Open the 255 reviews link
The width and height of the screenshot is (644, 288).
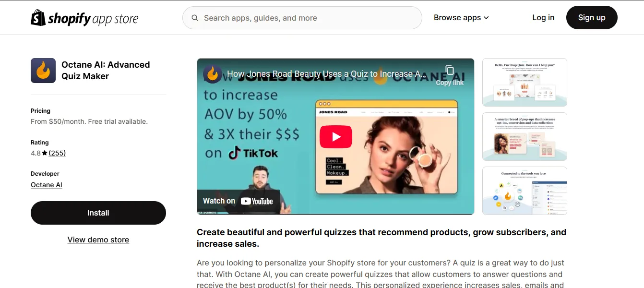tap(57, 153)
